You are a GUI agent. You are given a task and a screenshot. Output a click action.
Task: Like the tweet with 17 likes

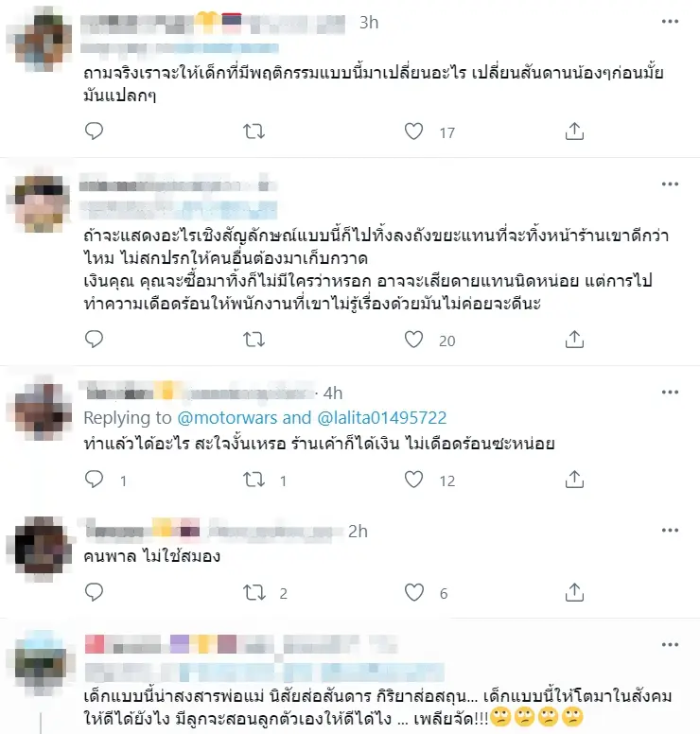coord(414,131)
